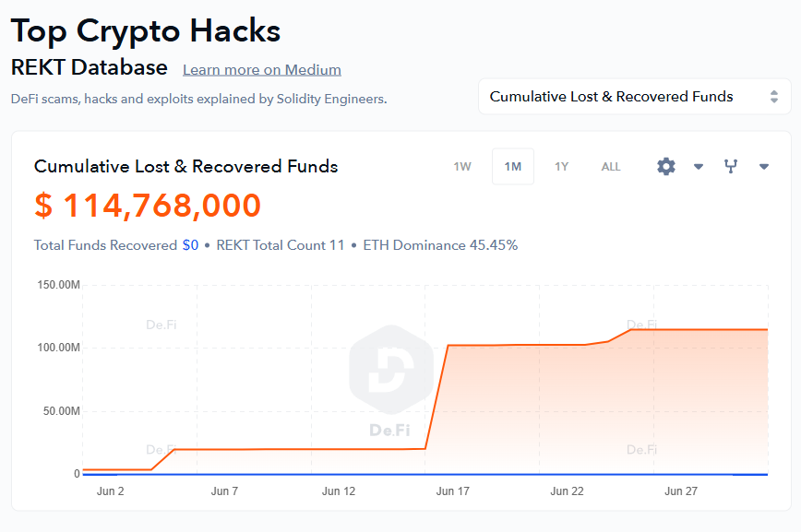Screen dimensions: 801x532
Task: Expand the dropdown arrow beside the gear
Action: 699,167
